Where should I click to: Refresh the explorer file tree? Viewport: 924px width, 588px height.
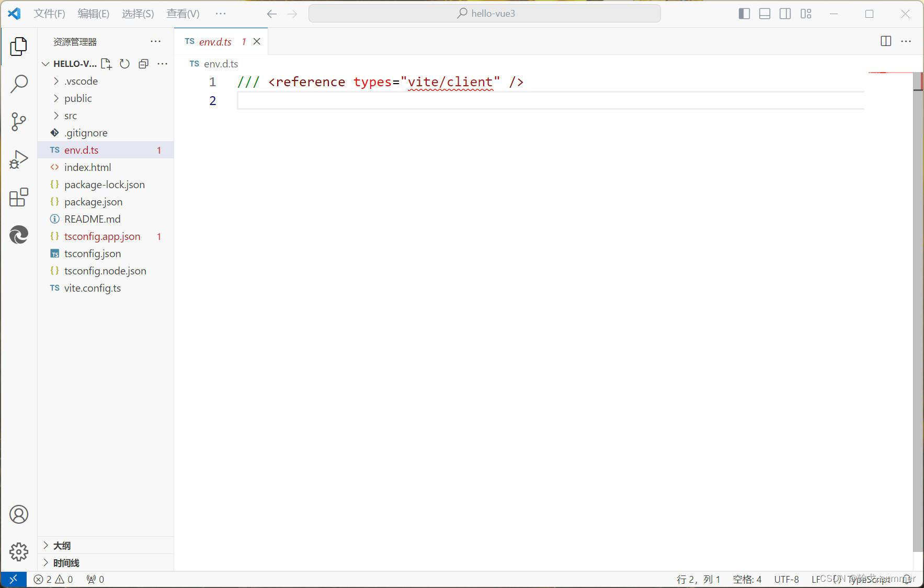124,64
